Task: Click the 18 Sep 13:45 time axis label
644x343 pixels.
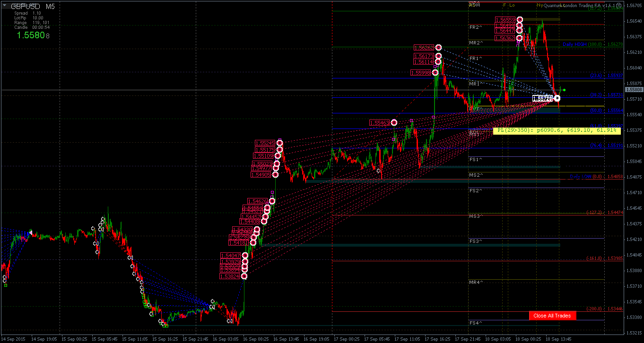Action: pos(558,339)
